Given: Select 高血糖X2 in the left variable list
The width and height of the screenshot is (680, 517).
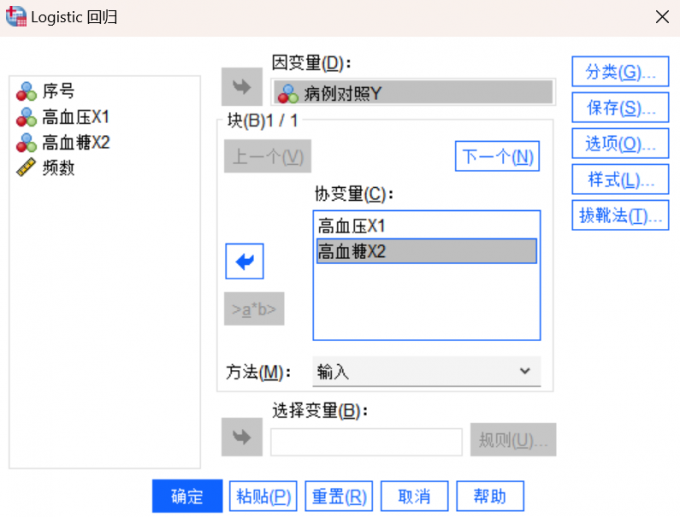Looking at the screenshot, I should click(x=76, y=143).
